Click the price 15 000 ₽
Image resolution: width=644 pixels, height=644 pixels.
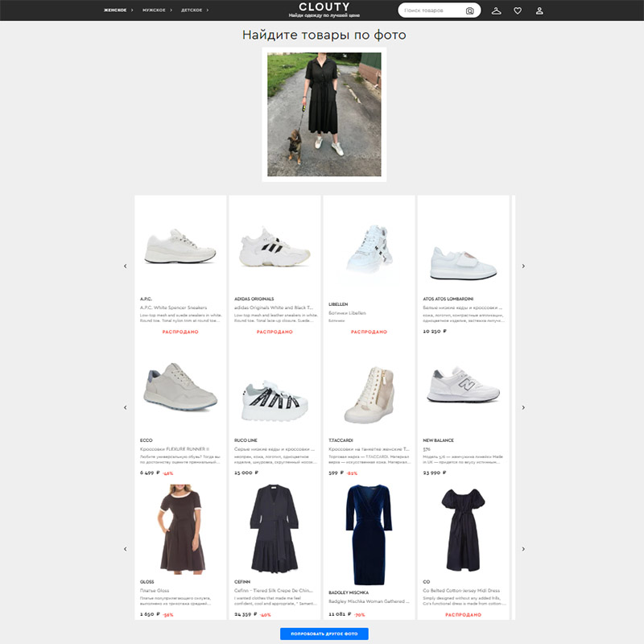pos(246,473)
